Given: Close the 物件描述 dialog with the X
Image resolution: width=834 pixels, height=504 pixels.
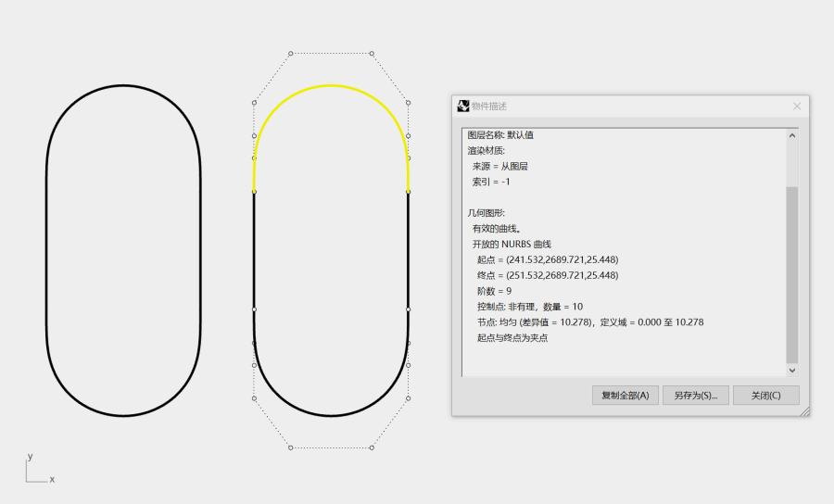Looking at the screenshot, I should [796, 107].
